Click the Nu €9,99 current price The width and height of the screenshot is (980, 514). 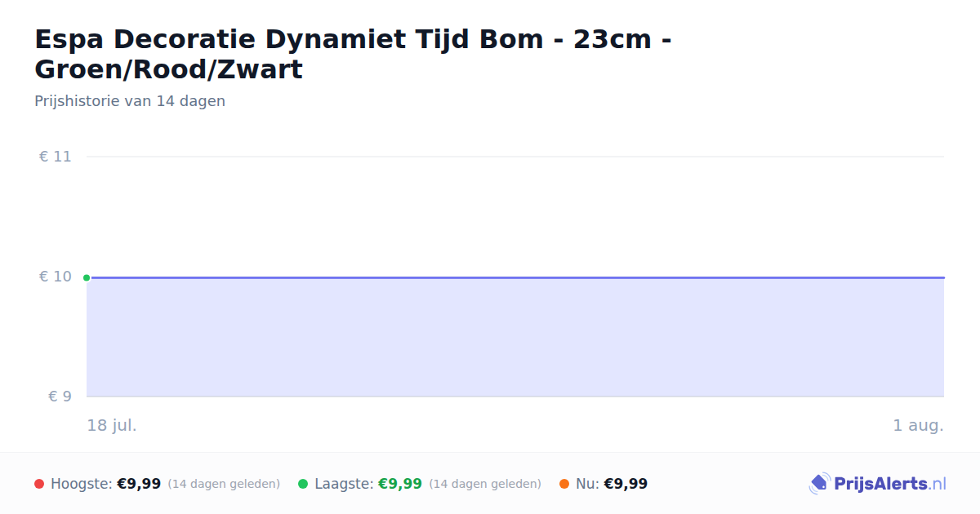pyautogui.click(x=626, y=484)
